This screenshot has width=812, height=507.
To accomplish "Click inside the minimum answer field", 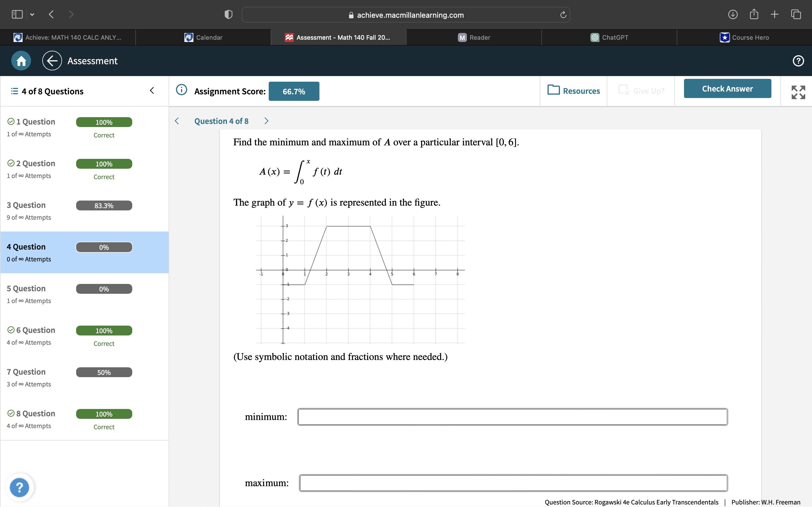I will click(x=512, y=417).
